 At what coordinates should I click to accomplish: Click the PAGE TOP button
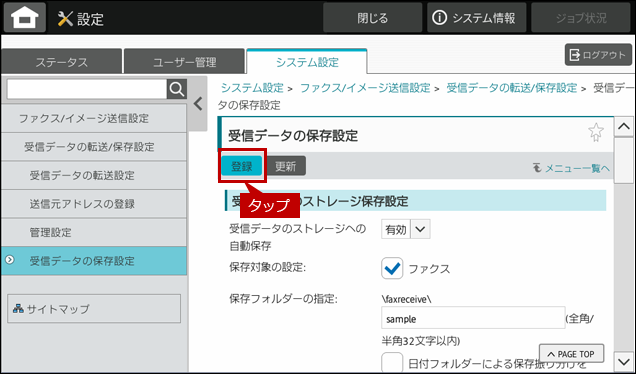click(571, 354)
